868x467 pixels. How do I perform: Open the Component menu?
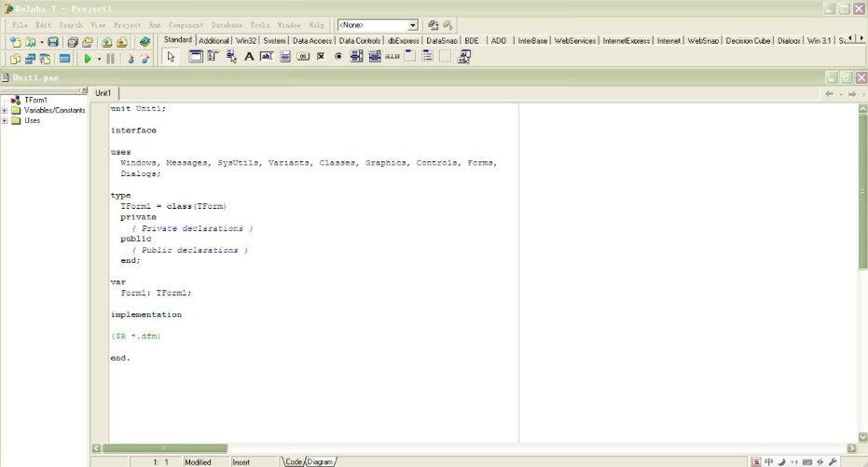(x=186, y=25)
